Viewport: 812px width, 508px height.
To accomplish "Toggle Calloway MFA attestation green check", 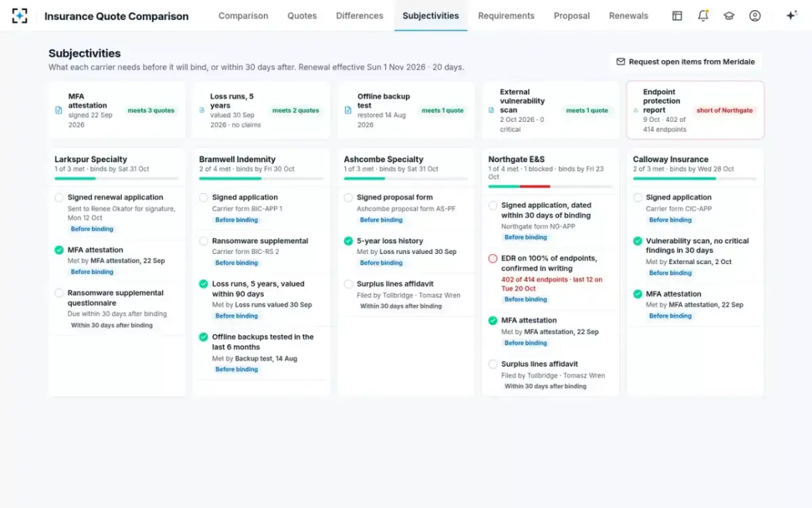I will point(637,294).
